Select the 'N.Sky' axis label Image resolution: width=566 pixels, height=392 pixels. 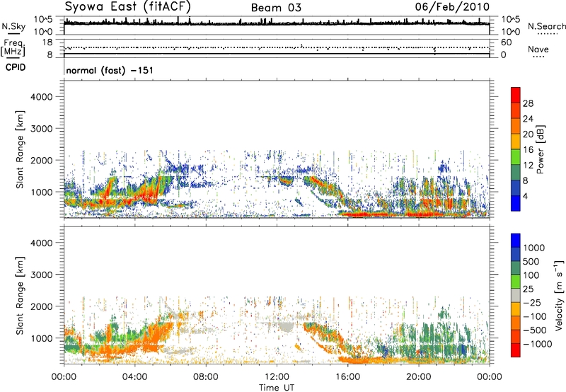[x=13, y=26]
